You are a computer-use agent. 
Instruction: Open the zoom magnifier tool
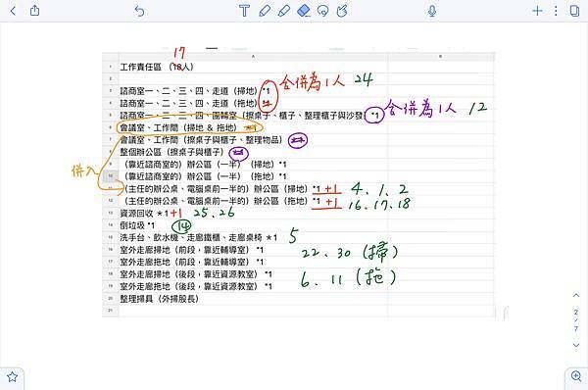(576, 375)
